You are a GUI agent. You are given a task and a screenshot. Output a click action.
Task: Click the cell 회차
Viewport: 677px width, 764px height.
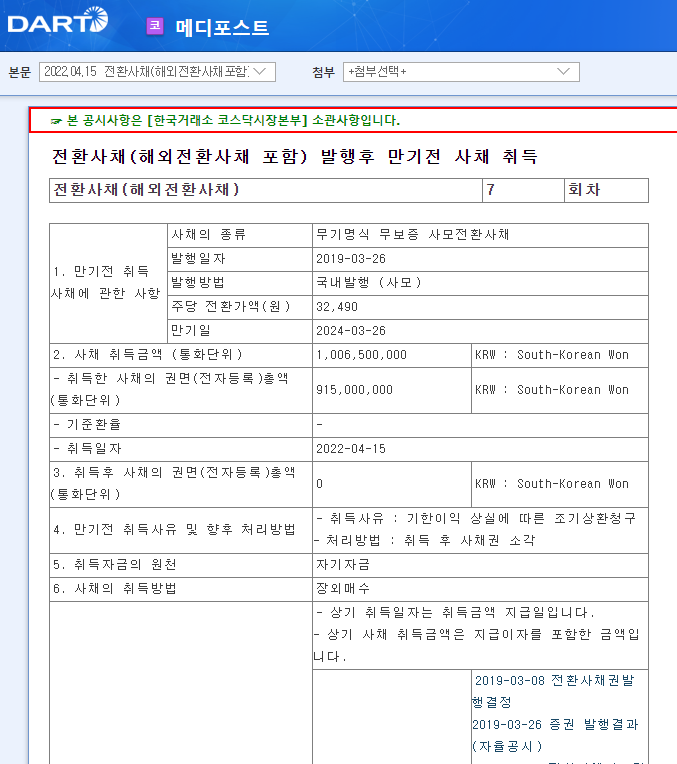point(606,190)
